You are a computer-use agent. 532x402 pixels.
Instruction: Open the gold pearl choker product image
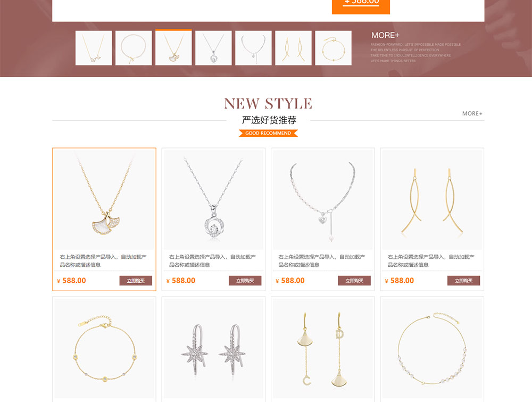point(432,348)
